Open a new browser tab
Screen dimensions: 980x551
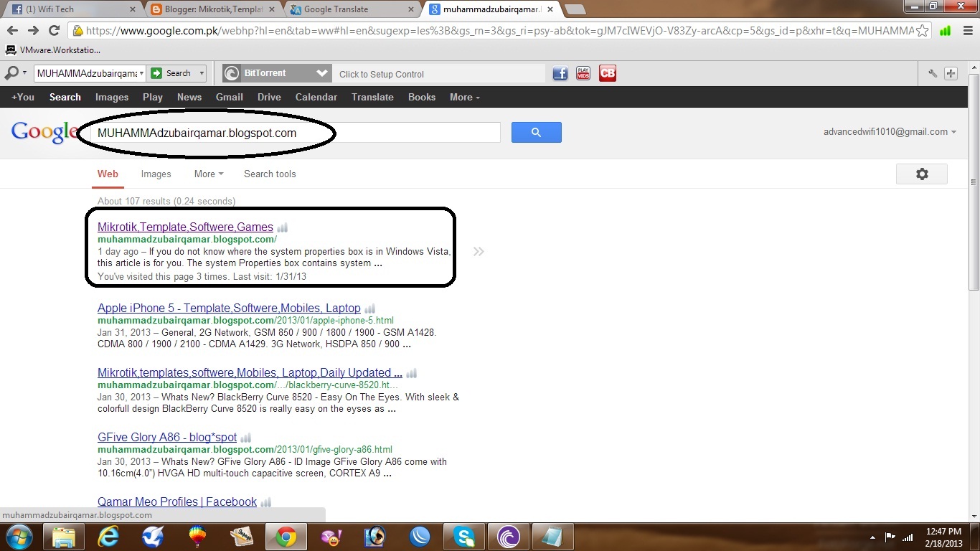point(575,9)
